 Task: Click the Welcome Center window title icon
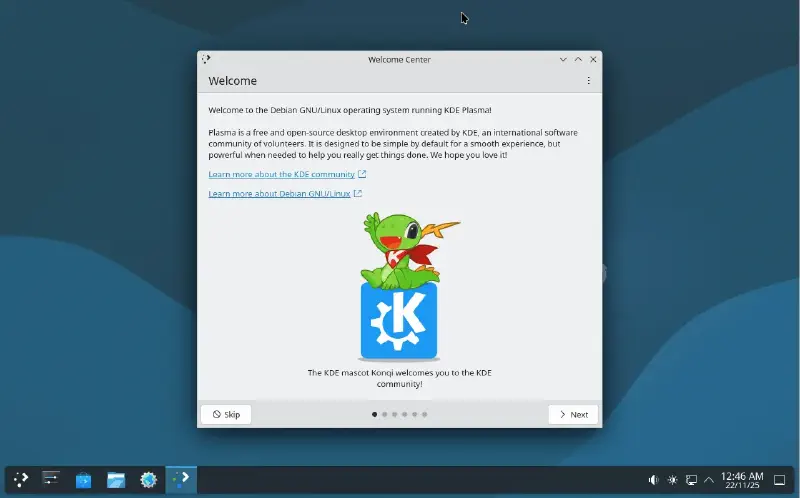[206, 59]
